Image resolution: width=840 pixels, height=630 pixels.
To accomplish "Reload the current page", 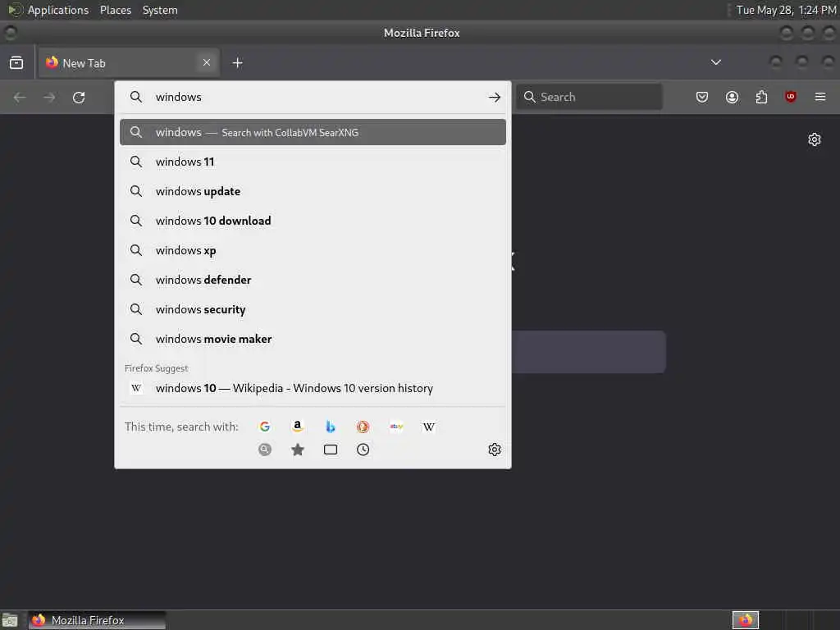I will click(x=79, y=97).
